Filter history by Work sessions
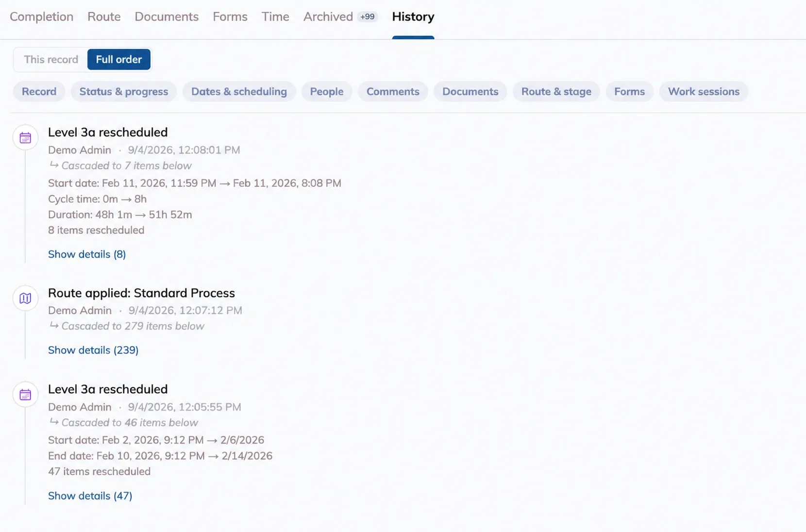 pos(704,91)
